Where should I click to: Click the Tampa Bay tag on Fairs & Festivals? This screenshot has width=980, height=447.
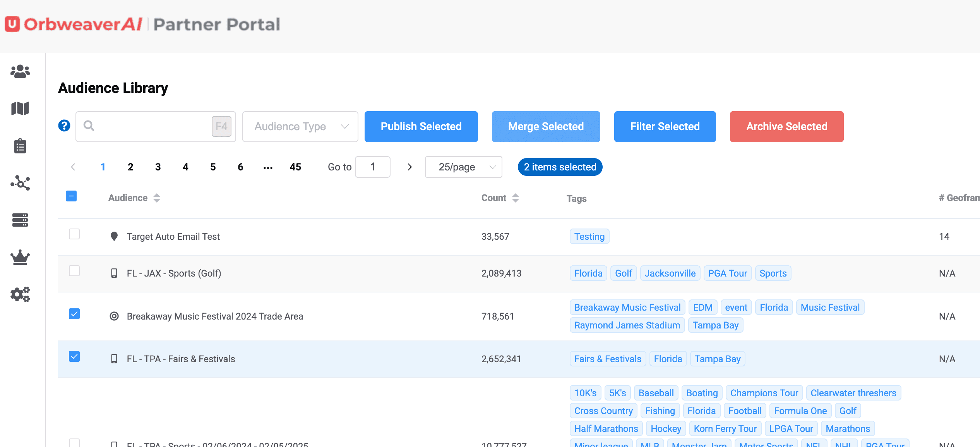pos(717,359)
